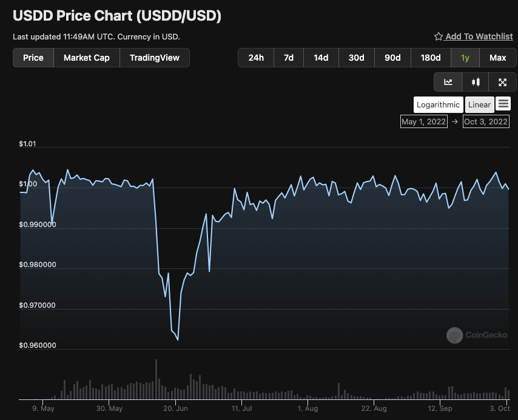Select the 24h time range
The width and height of the screenshot is (518, 420).
pyautogui.click(x=256, y=58)
